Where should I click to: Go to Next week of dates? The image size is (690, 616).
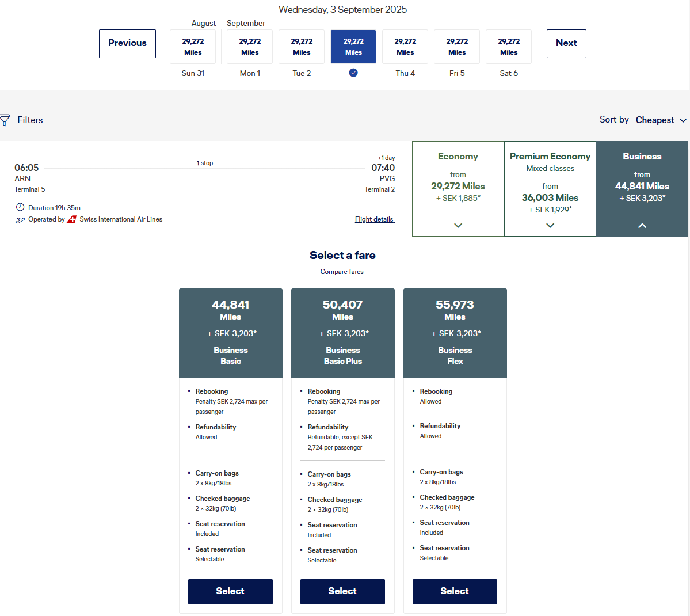click(x=566, y=44)
